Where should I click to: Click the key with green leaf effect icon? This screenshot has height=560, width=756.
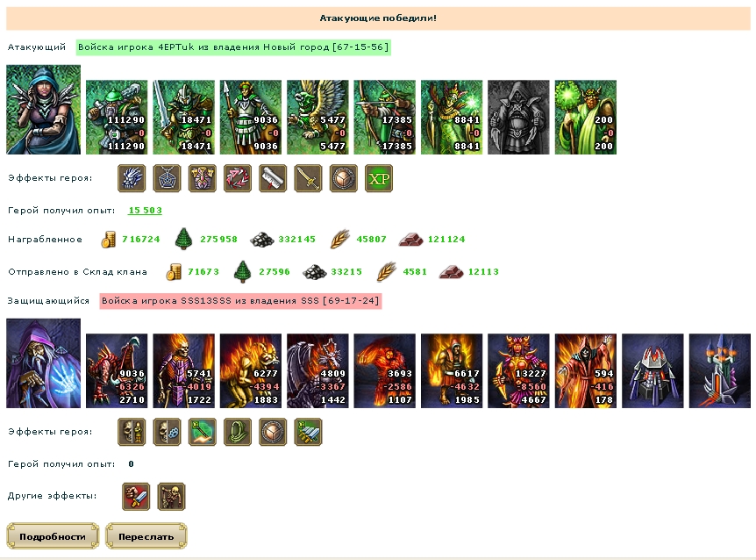203,432
